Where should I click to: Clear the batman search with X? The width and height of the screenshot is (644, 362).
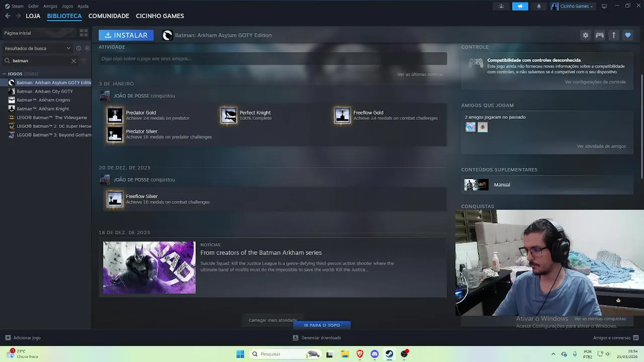pos(73,61)
